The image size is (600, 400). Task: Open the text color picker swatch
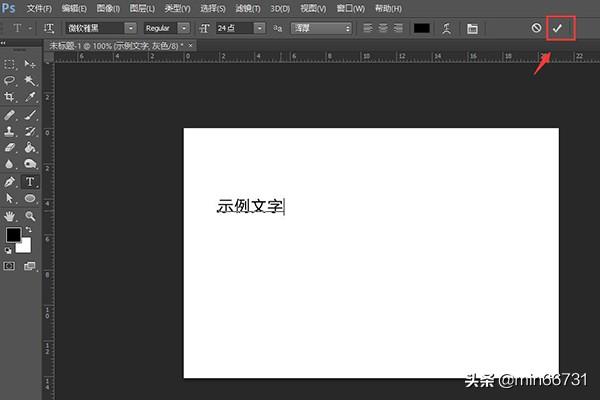pos(422,28)
